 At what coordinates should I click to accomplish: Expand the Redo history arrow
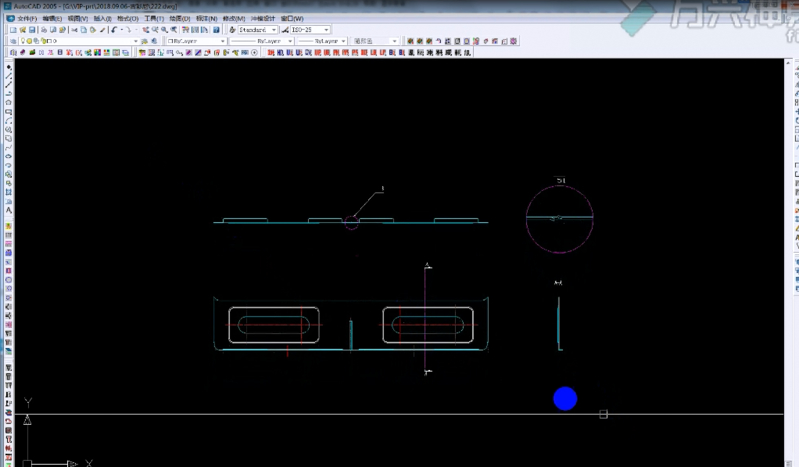136,30
